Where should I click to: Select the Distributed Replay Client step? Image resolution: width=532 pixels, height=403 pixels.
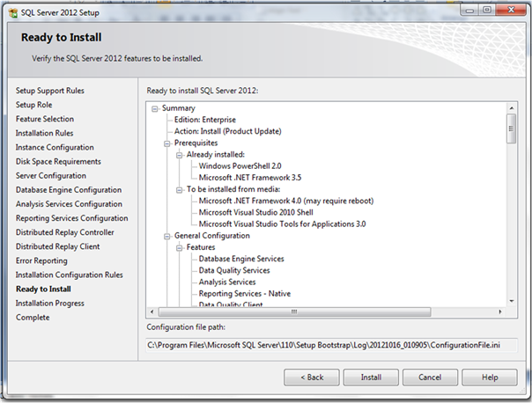[57, 246]
